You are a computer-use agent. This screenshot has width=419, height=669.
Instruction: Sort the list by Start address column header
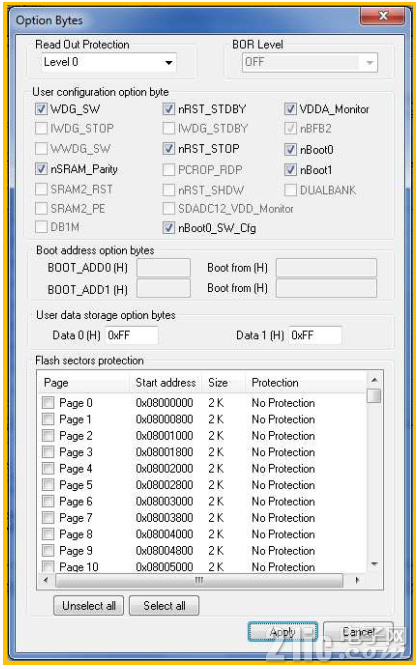tap(166, 383)
